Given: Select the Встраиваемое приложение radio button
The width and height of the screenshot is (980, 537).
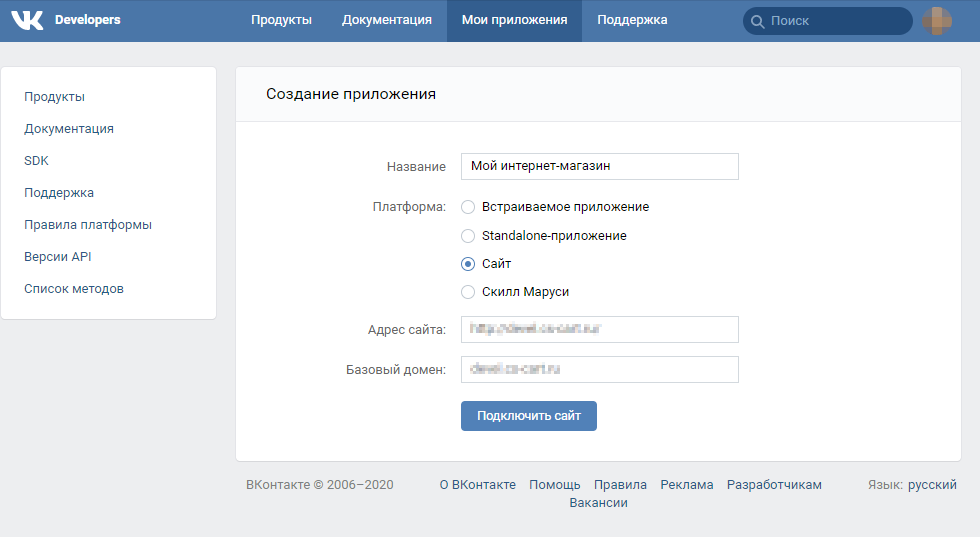Looking at the screenshot, I should 468,207.
